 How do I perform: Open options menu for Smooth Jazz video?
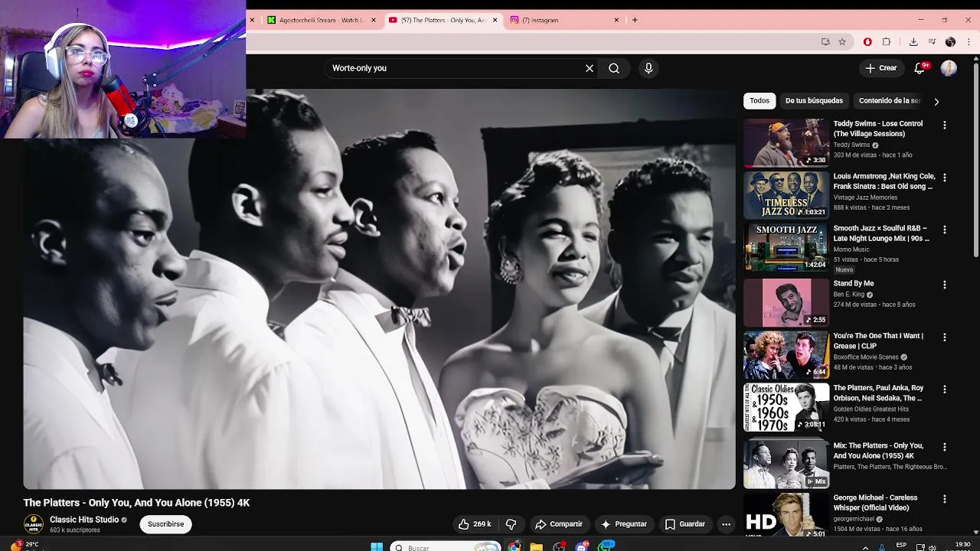pyautogui.click(x=945, y=230)
